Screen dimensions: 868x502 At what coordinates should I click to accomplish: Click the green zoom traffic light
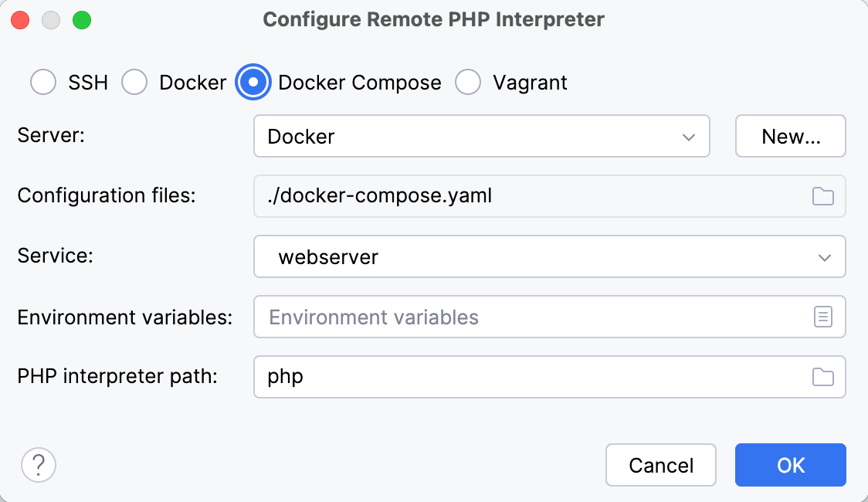[80, 19]
